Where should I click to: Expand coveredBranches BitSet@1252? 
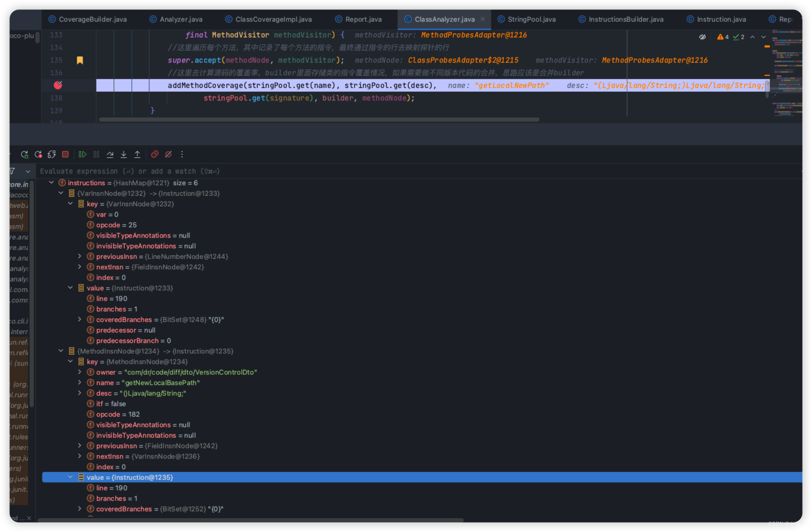[79, 509]
